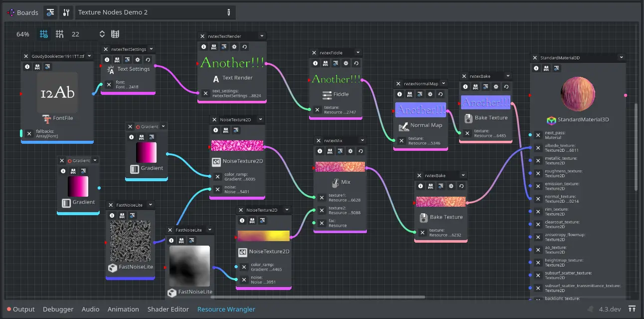Click the reload icon on rwtexNormalMap node
The height and width of the screenshot is (319, 644).
click(440, 94)
